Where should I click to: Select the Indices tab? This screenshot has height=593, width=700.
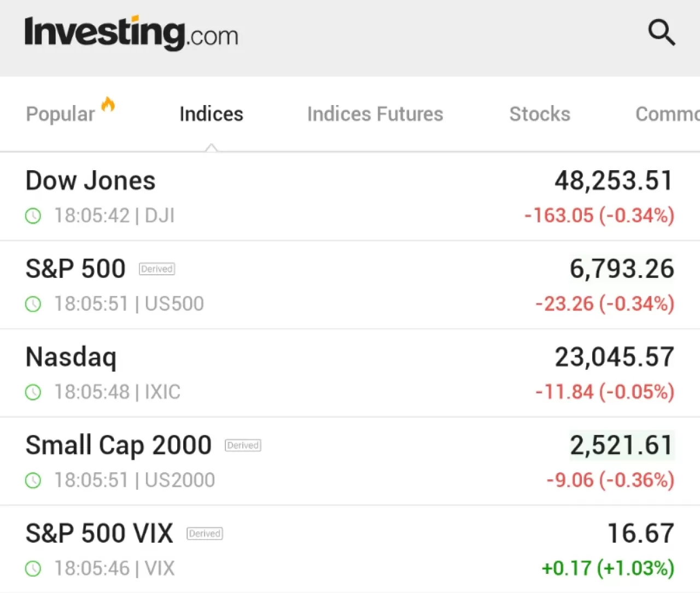pos(211,114)
